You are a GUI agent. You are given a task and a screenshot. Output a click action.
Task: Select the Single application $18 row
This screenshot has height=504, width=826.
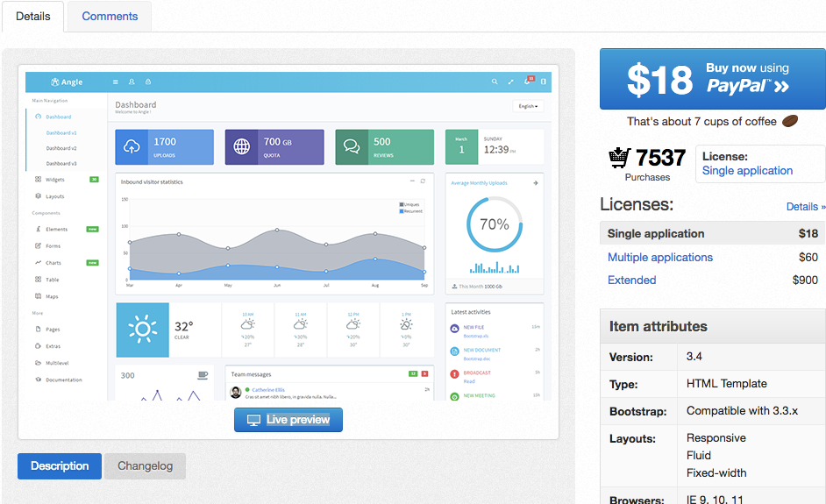pyautogui.click(x=712, y=233)
